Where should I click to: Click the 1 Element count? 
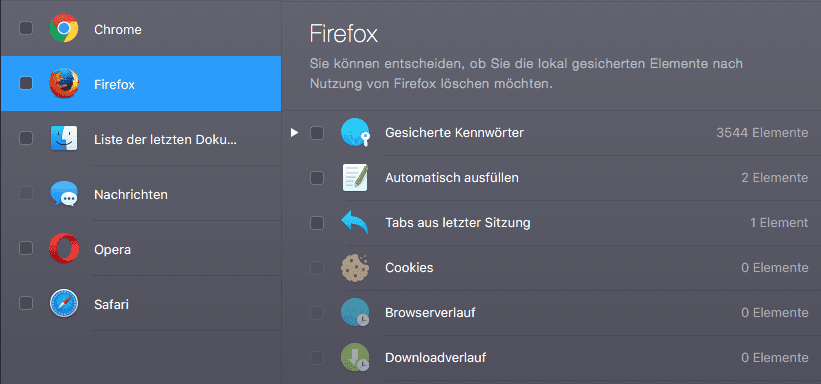[x=779, y=223]
